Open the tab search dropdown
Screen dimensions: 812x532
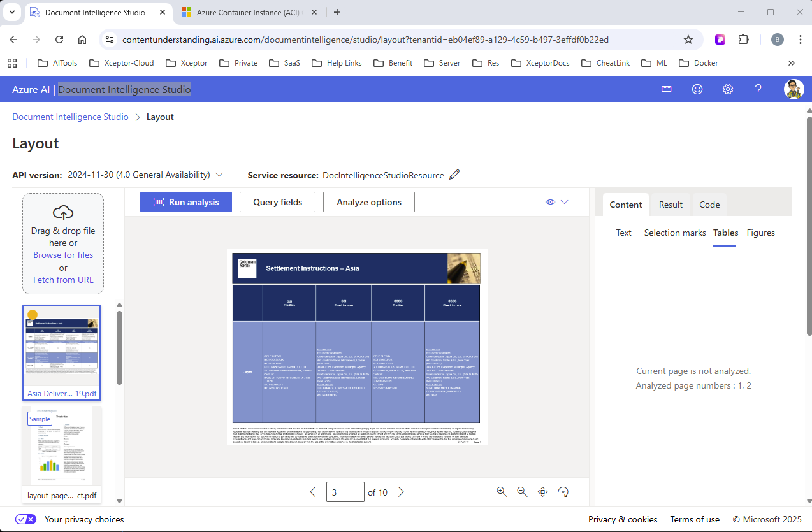click(11, 12)
